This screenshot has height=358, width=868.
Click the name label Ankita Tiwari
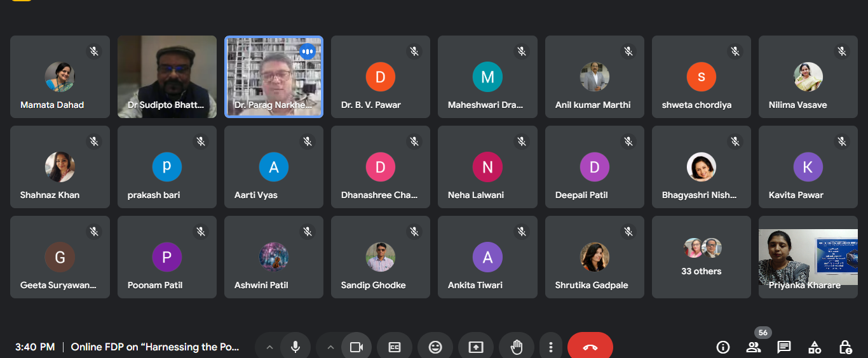[475, 285]
